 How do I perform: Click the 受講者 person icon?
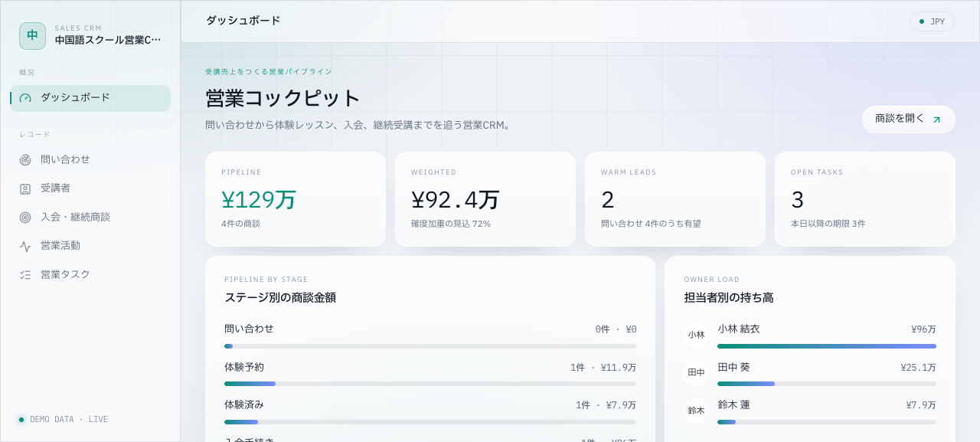[25, 188]
